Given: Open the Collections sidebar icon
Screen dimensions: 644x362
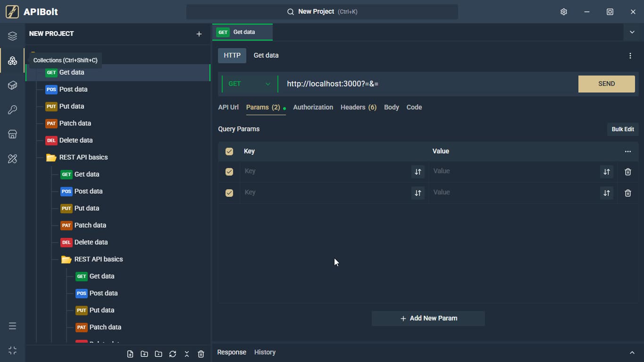Looking at the screenshot, I should [x=13, y=61].
